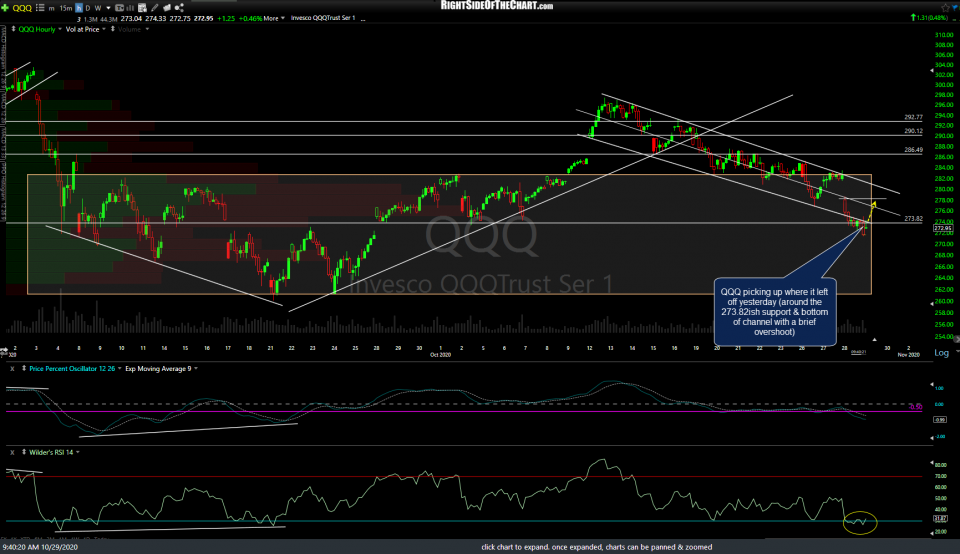Image resolution: width=960 pixels, height=554 pixels.
Task: Select the pencil drawing tool
Action: (154, 7)
